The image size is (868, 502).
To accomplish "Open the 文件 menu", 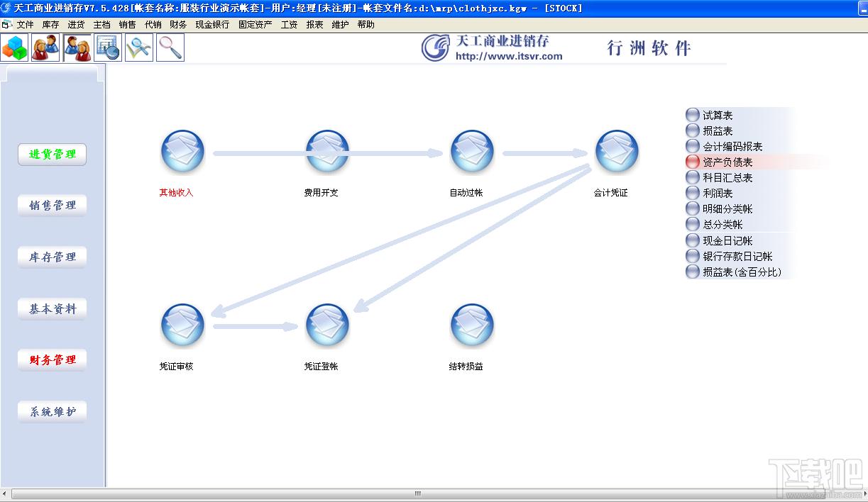I will (25, 24).
